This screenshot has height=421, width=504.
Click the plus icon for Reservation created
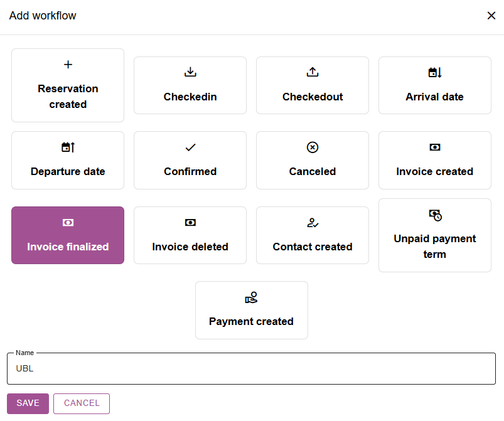tap(68, 65)
